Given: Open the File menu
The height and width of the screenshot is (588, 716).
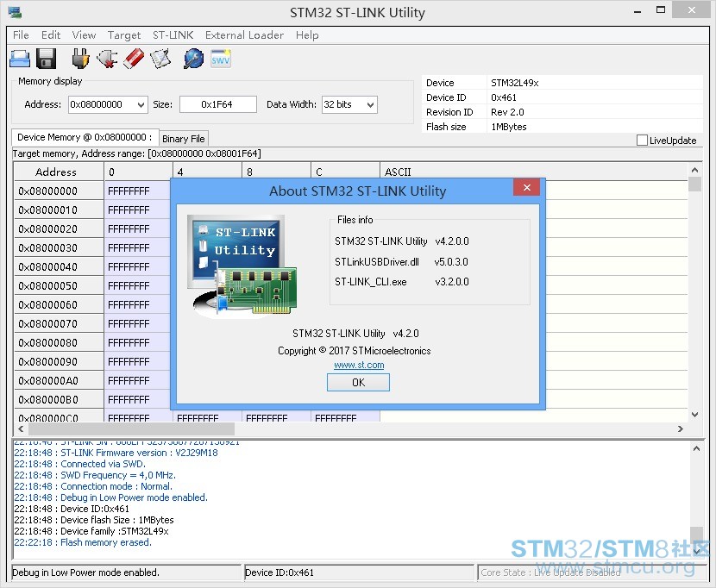Looking at the screenshot, I should pyautogui.click(x=21, y=35).
